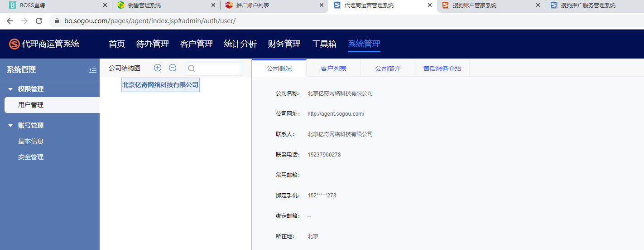Switch to the 搜狗账户管家系统 browser tab
The width and height of the screenshot is (644, 250).
click(490, 5)
